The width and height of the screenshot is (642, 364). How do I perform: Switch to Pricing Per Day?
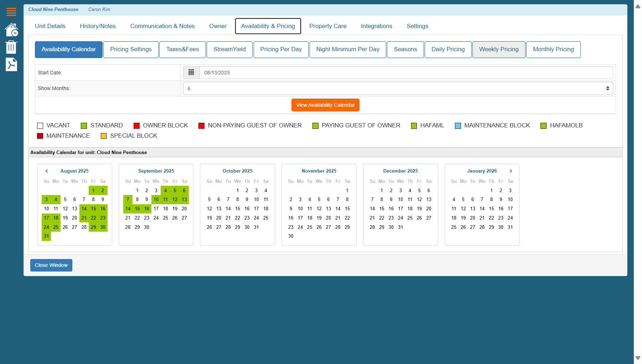coord(281,49)
